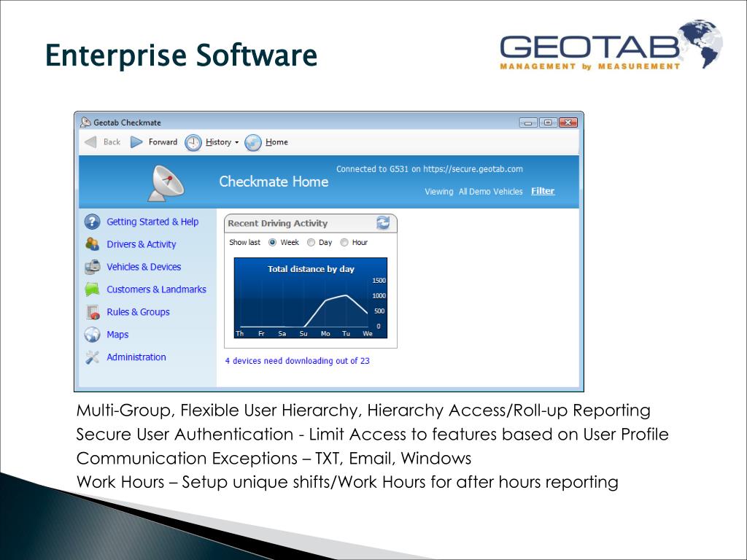Click the Filter link in header
This screenshot has width=747, height=560.
543,191
